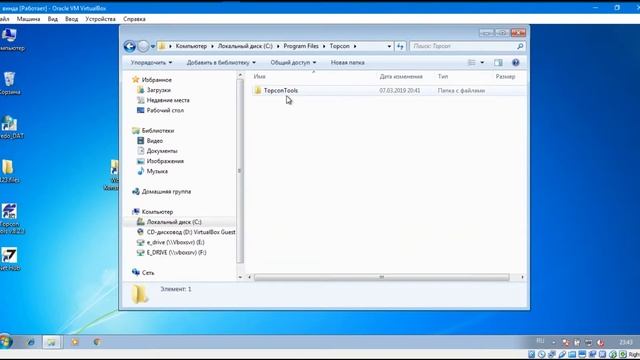
Task: Launch Internet Explorer from taskbar
Action: [31, 342]
